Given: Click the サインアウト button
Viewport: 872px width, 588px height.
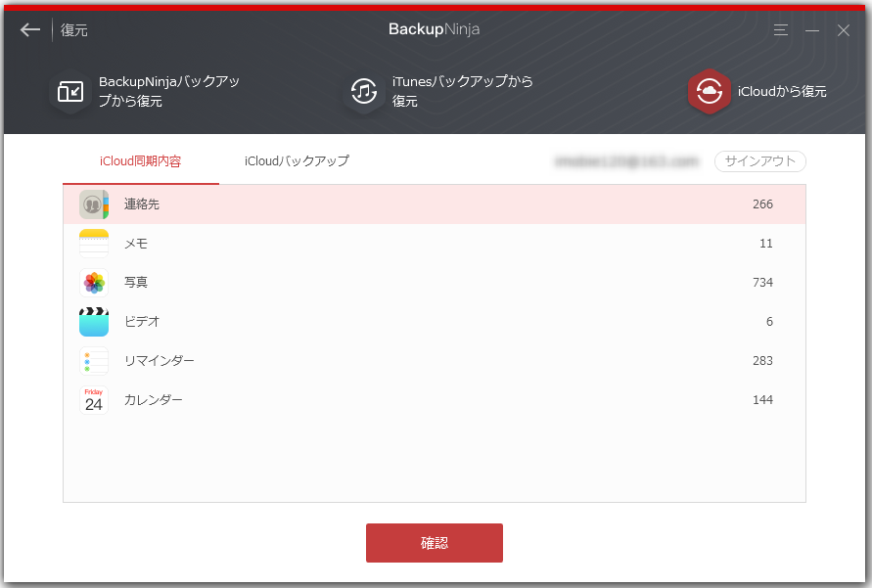Looking at the screenshot, I should click(760, 161).
